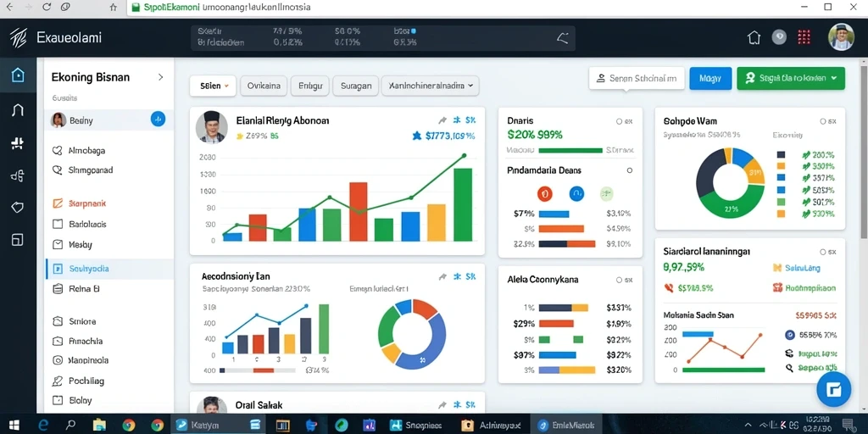Expand the Xanlnohineralnadira dropdown
Viewport: 868px width, 434px height.
[430, 86]
